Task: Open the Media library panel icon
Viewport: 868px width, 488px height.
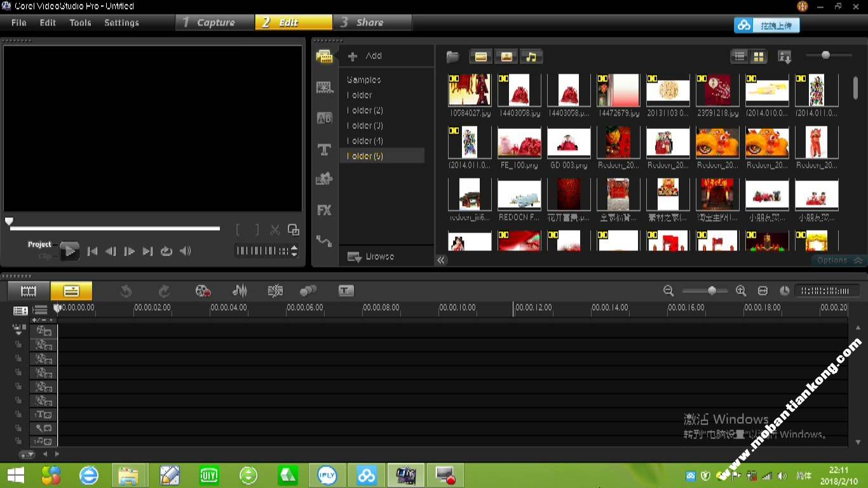Action: 325,57
